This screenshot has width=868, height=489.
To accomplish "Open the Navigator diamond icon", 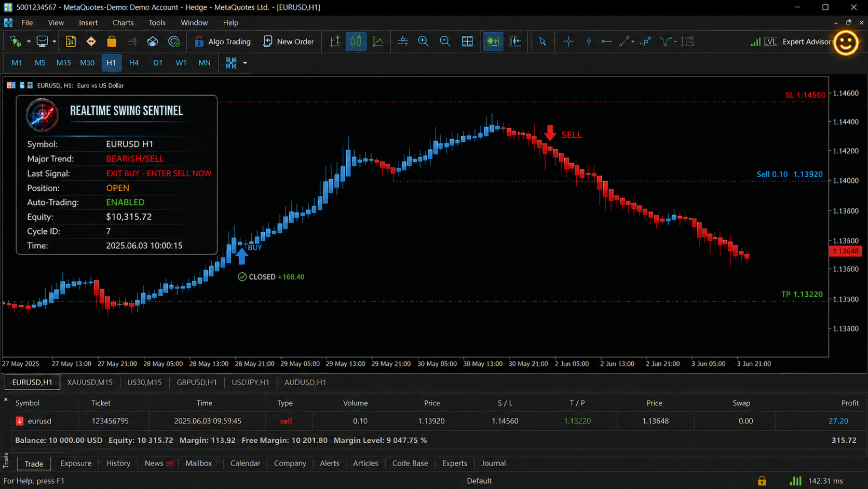I will 91,42.
